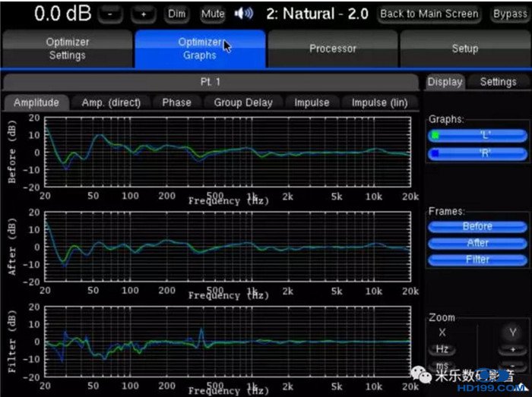Hide the Filter frame

coord(476,260)
